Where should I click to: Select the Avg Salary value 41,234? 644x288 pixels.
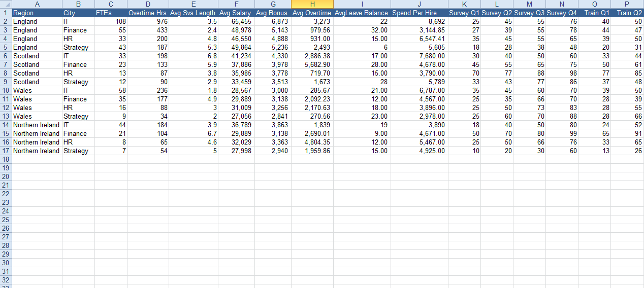tap(235, 56)
